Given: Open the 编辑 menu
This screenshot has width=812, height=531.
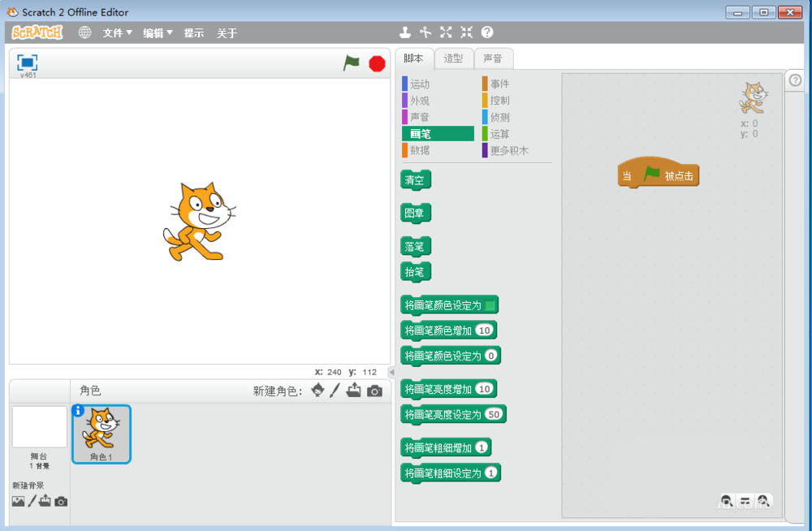Looking at the screenshot, I should (158, 33).
